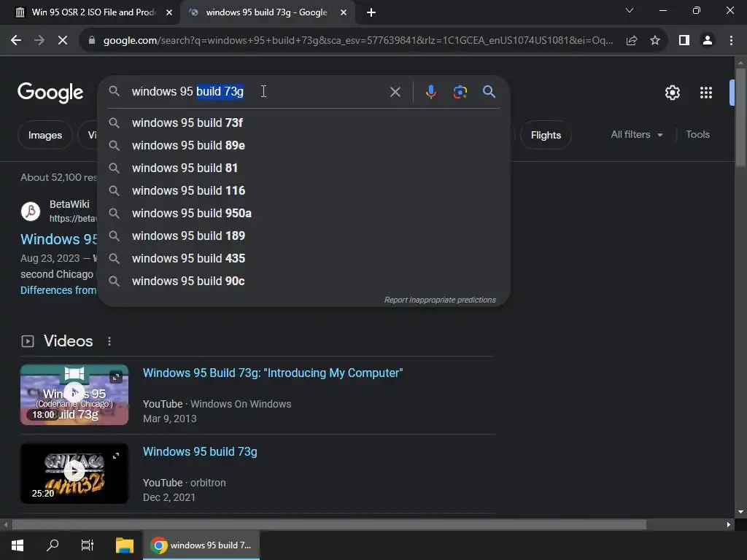Open the BetaWiki Windows 95 result title

pos(58,239)
